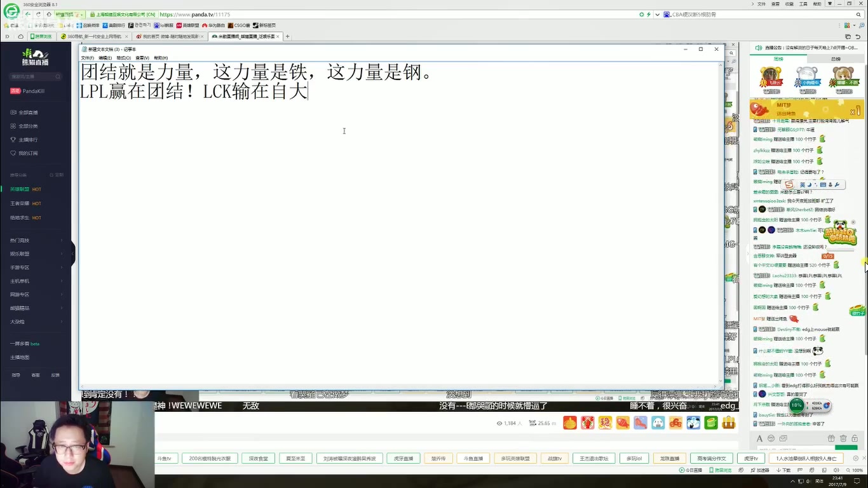Image resolution: width=868 pixels, height=488 pixels.
Task: Open 斗鱼直播 recommendation link
Action: 473,458
